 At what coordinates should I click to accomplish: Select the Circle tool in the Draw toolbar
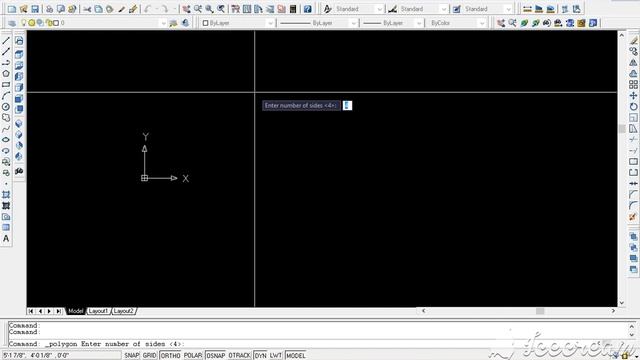pos(6,107)
